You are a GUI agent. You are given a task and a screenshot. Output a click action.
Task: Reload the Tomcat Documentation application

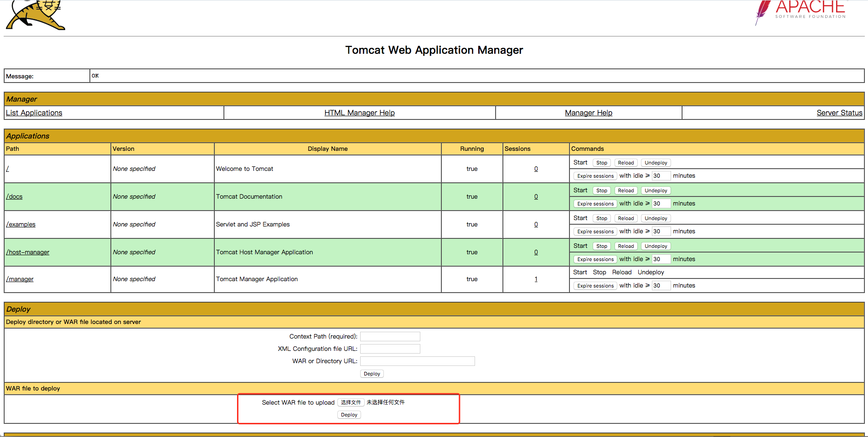(x=626, y=190)
